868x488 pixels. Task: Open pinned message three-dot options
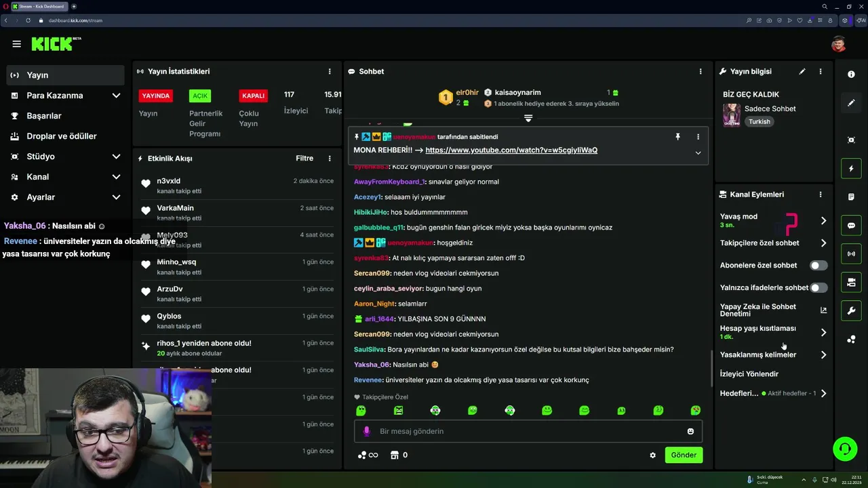click(698, 137)
